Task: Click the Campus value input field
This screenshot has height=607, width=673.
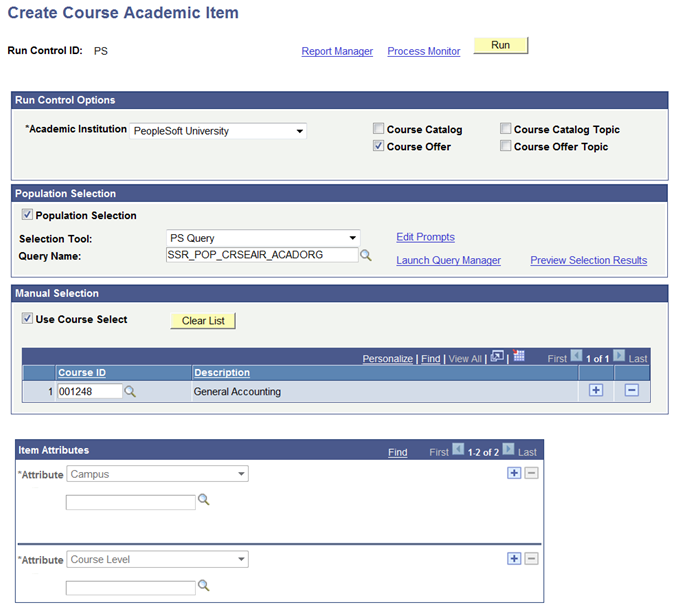Action: point(130,502)
